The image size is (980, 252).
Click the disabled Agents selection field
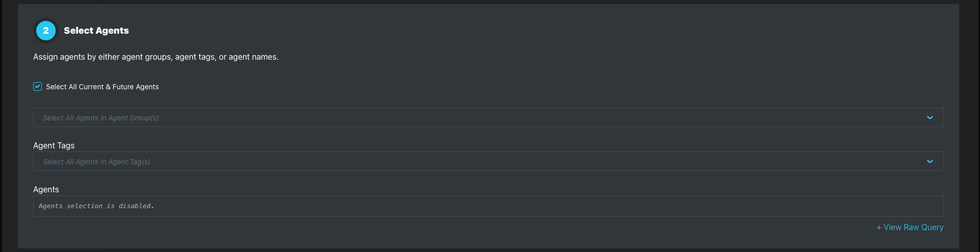(488, 206)
